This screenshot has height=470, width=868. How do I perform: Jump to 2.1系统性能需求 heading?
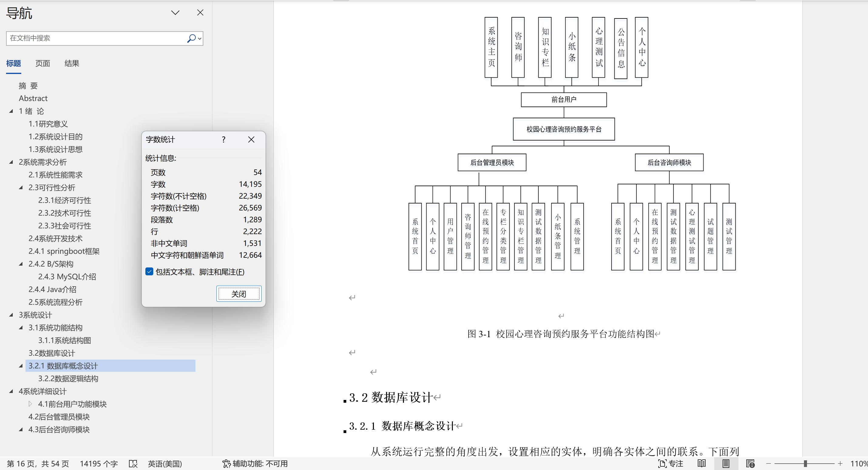point(56,175)
